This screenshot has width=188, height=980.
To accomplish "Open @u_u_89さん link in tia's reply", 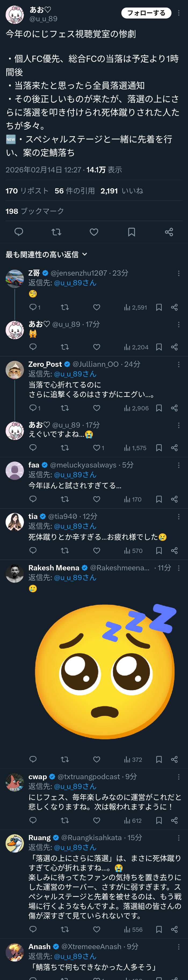I will tap(75, 526).
